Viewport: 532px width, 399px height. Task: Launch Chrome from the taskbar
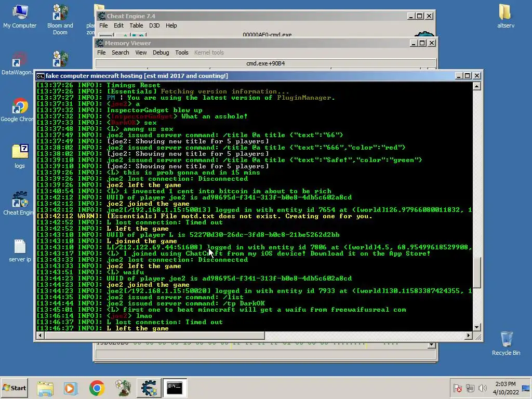click(x=97, y=388)
